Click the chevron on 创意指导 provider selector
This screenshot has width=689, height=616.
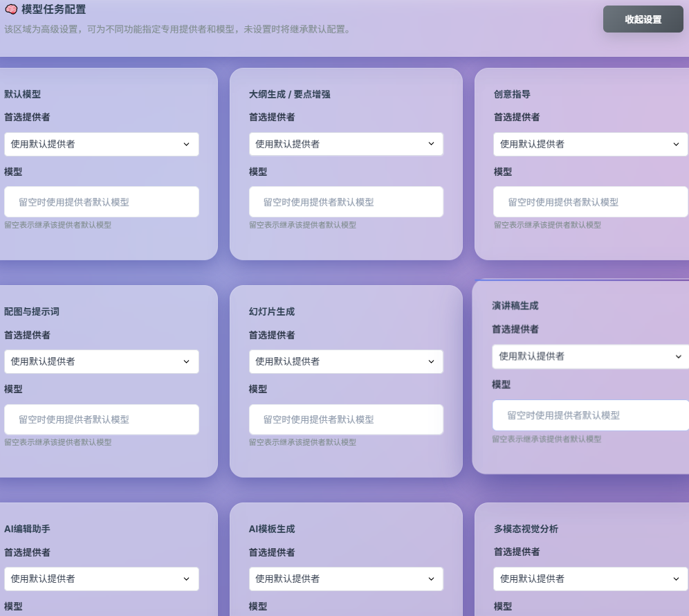click(676, 144)
